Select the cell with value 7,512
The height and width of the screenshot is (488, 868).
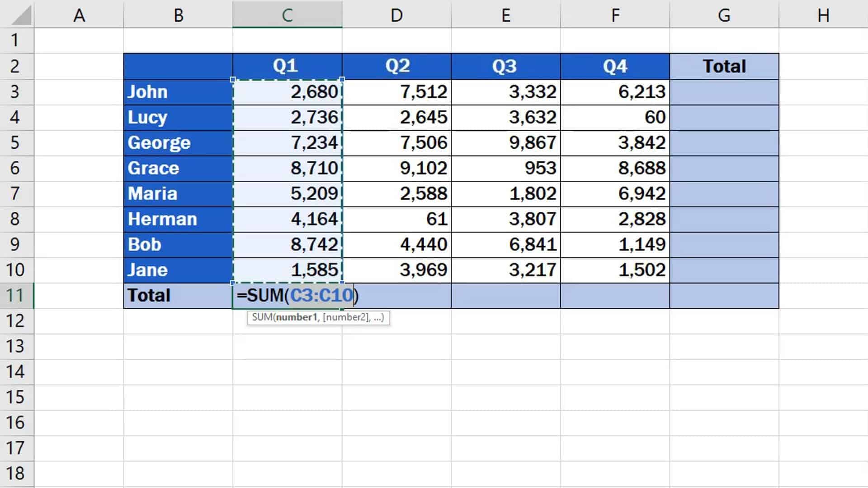click(x=397, y=92)
